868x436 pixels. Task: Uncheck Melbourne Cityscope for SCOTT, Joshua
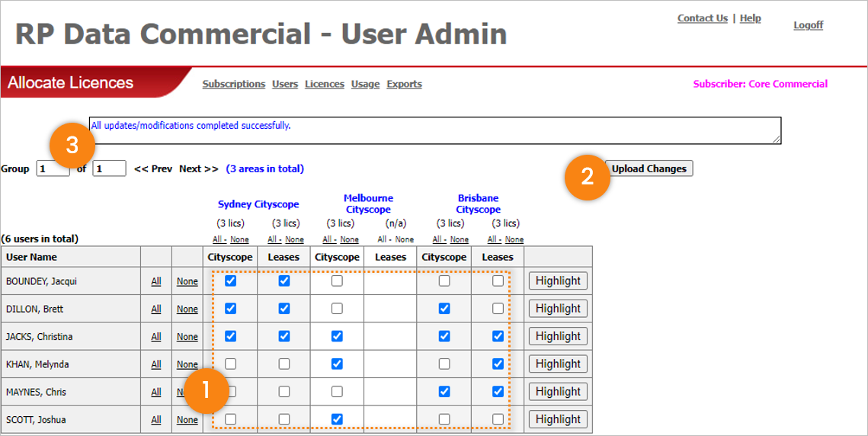(x=337, y=419)
